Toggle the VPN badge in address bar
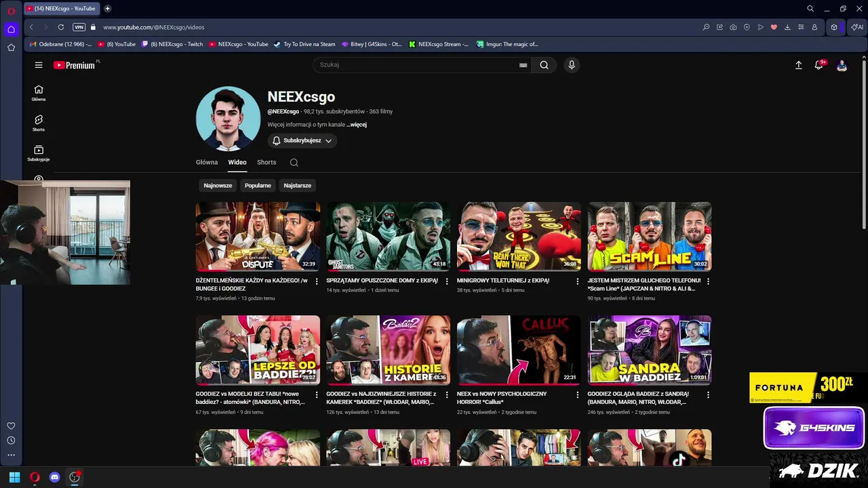The height and width of the screenshot is (488, 868). (x=79, y=27)
